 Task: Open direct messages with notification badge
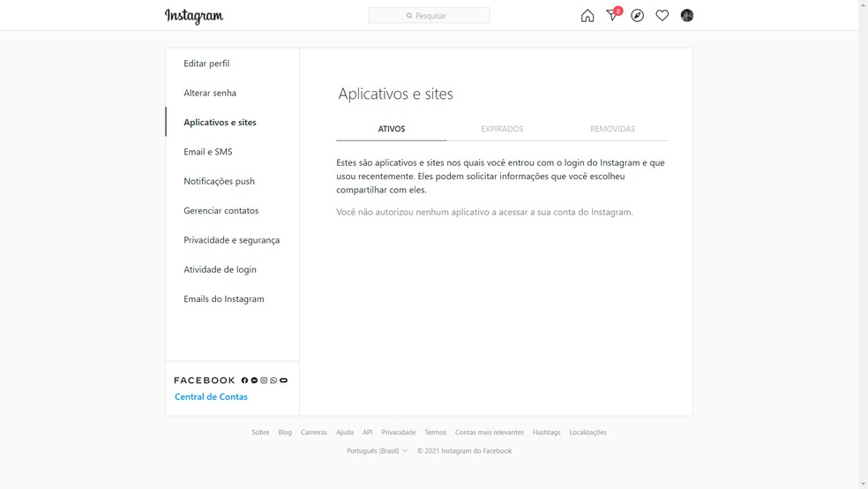click(x=613, y=14)
